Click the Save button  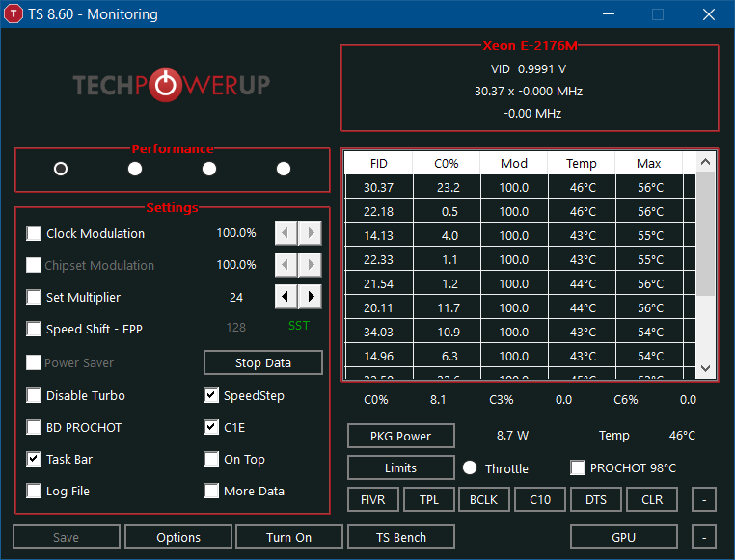click(x=67, y=537)
